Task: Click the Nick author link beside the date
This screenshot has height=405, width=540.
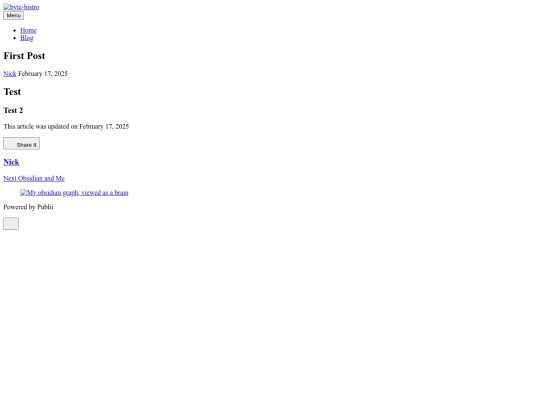Action: (x=10, y=74)
